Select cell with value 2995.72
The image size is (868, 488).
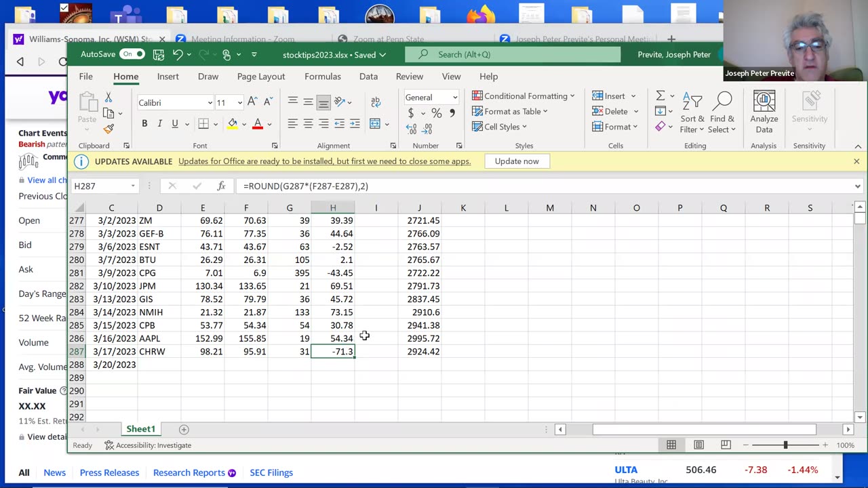[419, 338]
